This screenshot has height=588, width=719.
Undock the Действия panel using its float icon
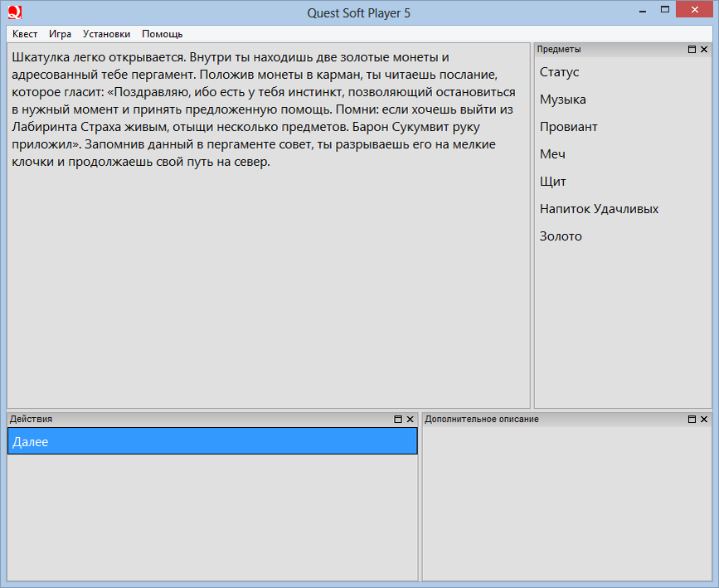pyautogui.click(x=399, y=419)
